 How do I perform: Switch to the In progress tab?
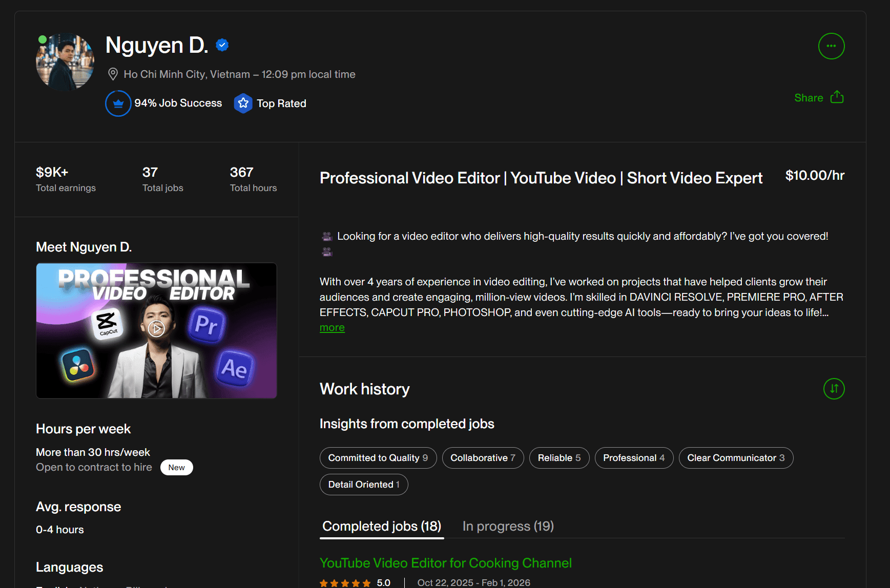click(x=508, y=526)
